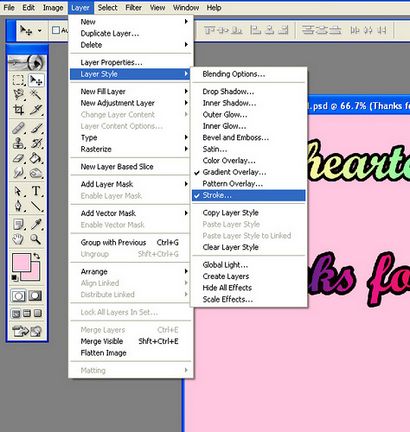Click the checked Stroke... style entry
Image resolution: width=410 pixels, height=432 pixels.
click(249, 195)
